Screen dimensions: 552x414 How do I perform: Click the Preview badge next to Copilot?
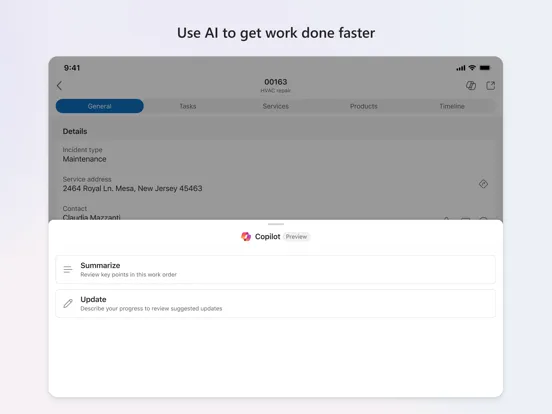click(296, 237)
